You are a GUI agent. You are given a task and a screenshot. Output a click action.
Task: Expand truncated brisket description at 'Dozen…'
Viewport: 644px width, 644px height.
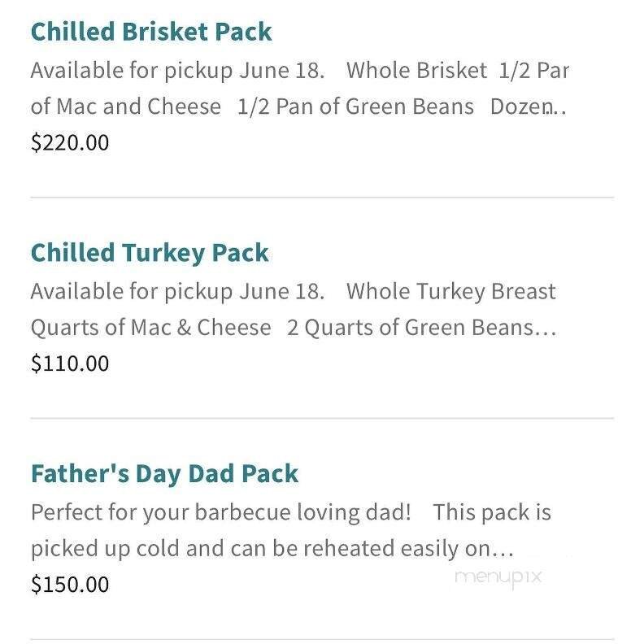pyautogui.click(x=529, y=107)
